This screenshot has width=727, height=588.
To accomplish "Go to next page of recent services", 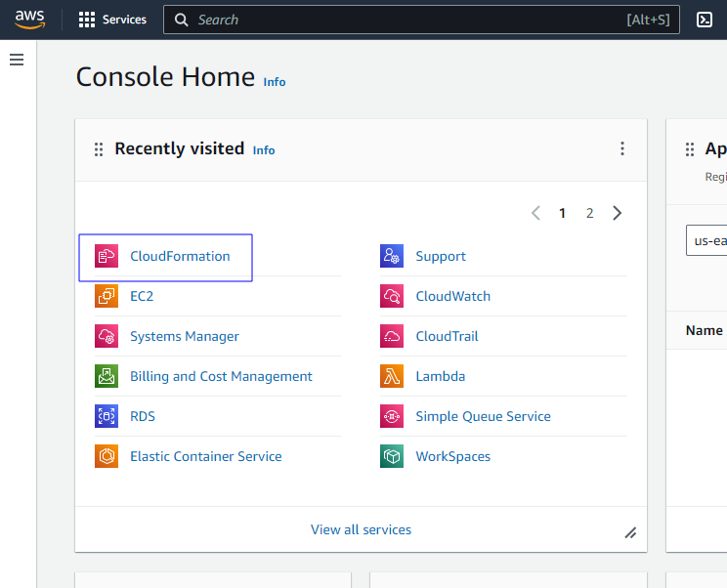I will coord(617,213).
